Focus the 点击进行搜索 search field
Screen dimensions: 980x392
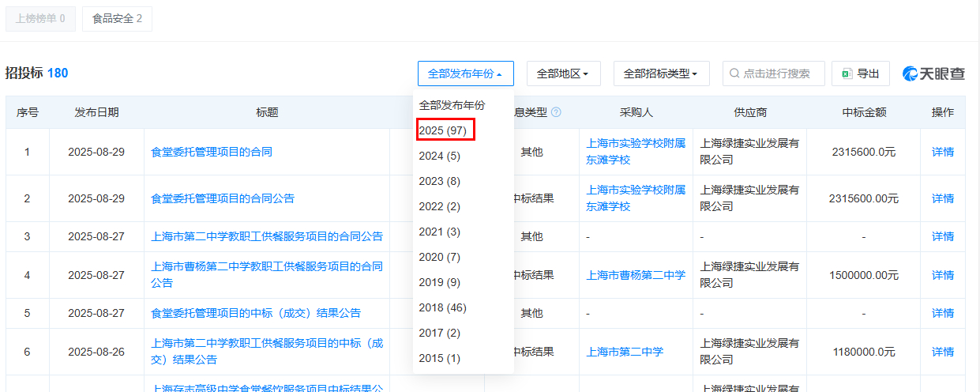click(x=774, y=73)
